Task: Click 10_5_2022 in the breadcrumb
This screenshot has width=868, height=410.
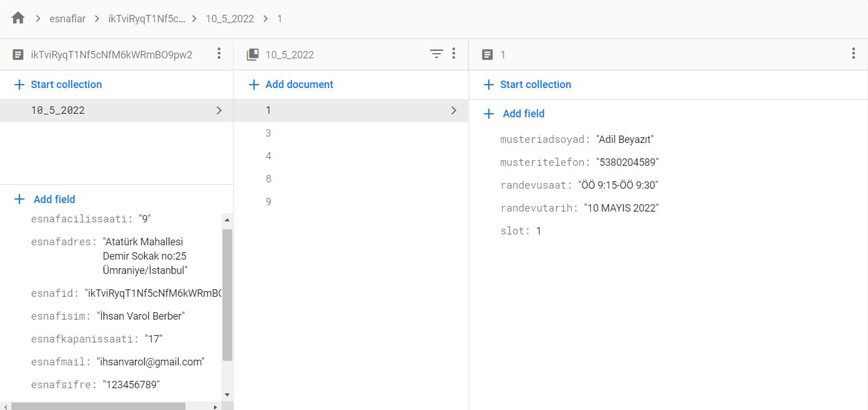Action: (x=229, y=18)
